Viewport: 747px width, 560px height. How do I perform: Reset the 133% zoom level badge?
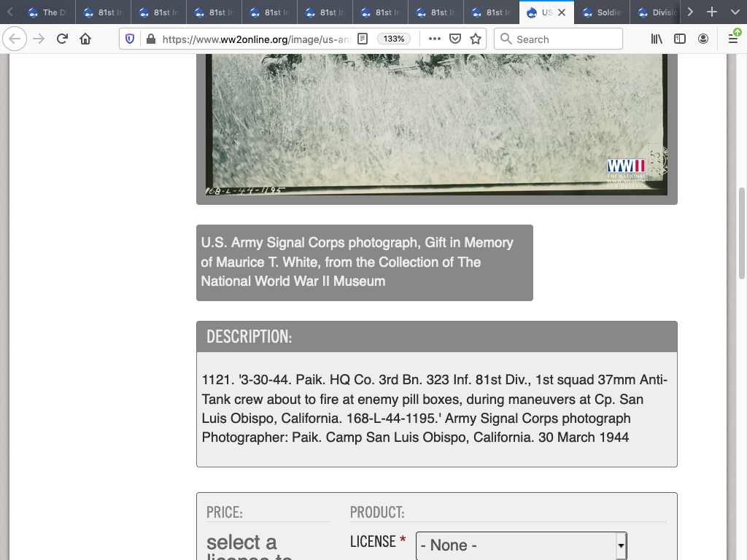click(x=394, y=39)
